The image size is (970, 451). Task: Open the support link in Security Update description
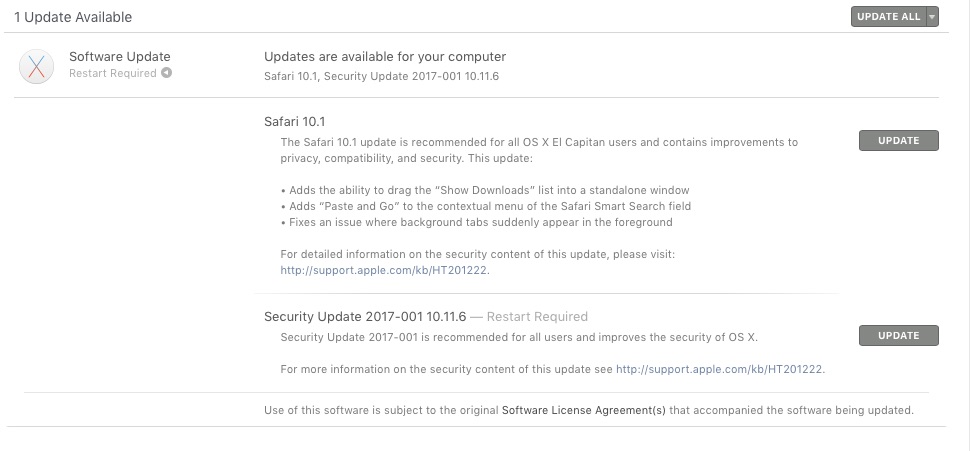(719, 369)
